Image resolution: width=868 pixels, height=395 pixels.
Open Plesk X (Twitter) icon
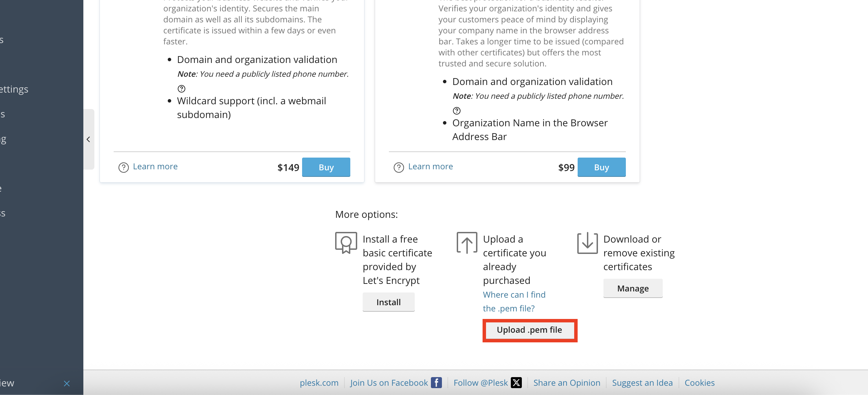(x=516, y=383)
